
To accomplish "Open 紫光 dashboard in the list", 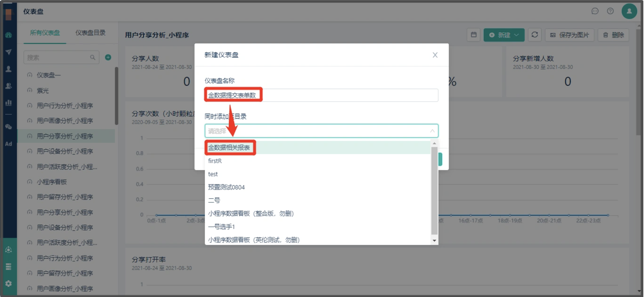I will click(66, 91).
